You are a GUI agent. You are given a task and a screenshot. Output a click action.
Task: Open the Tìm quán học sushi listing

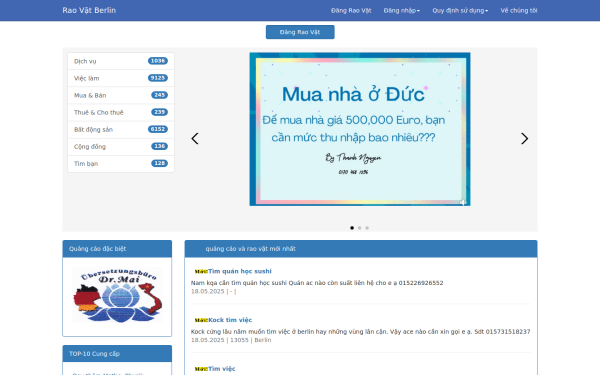click(240, 271)
